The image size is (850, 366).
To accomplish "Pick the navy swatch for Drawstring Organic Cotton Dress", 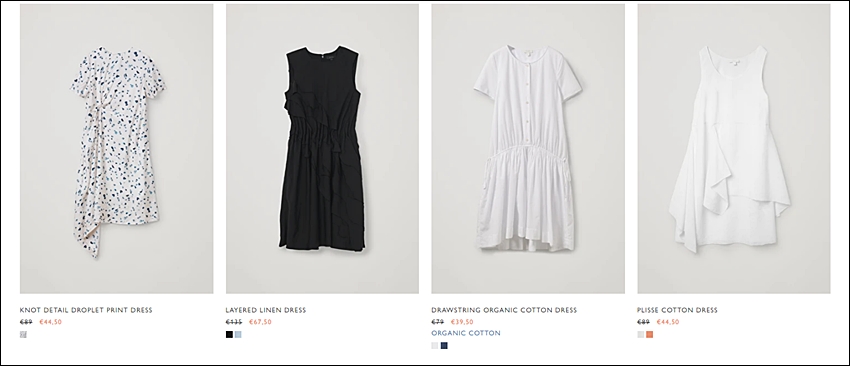I will [444, 345].
